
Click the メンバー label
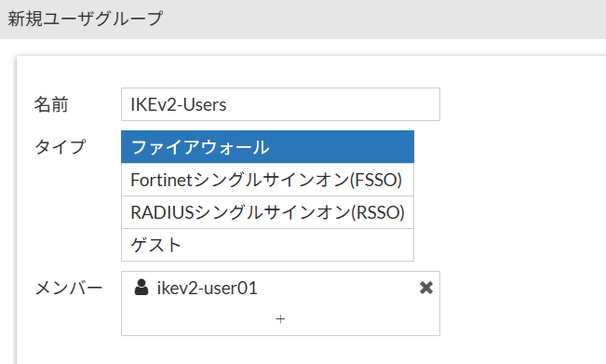coord(68,289)
